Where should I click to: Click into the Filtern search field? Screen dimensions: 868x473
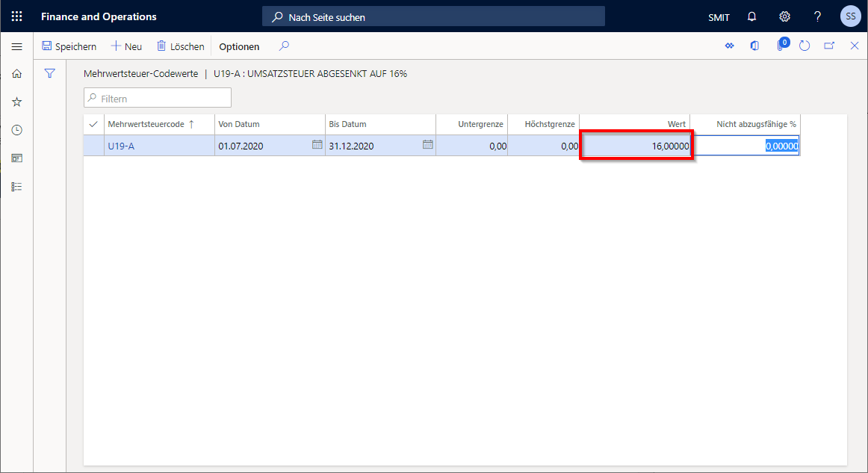tap(163, 98)
